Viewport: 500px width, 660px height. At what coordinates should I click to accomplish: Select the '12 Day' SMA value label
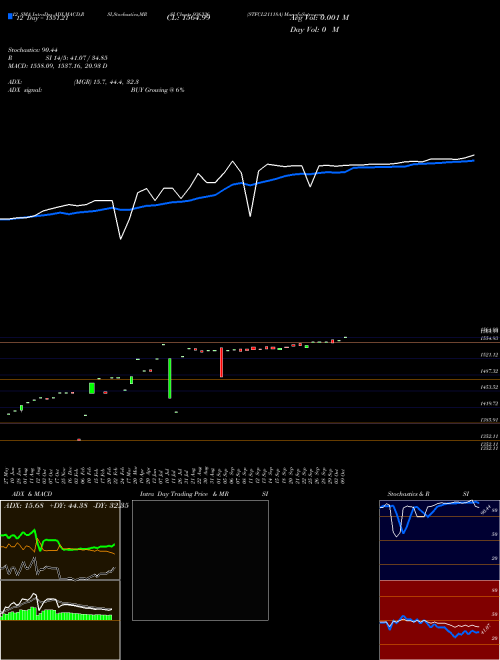[x=41, y=18]
